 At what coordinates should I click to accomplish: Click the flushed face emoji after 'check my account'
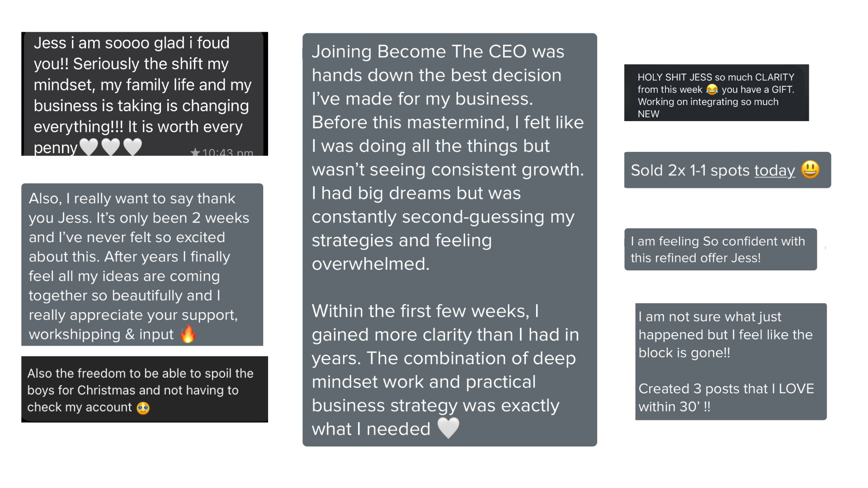click(143, 408)
